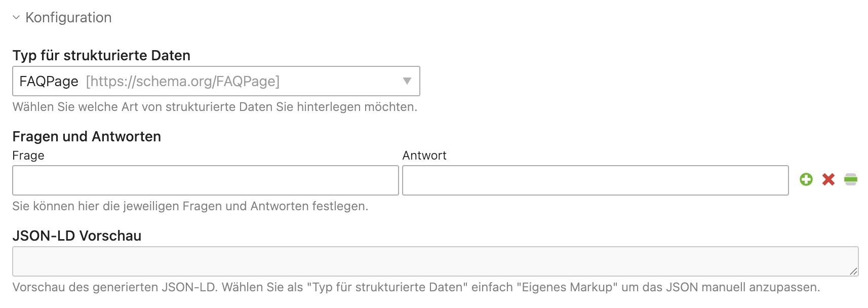This screenshot has height=308, width=868.
Task: Click the resize grip of the JSON-LD preview box
Action: pyautogui.click(x=853, y=272)
